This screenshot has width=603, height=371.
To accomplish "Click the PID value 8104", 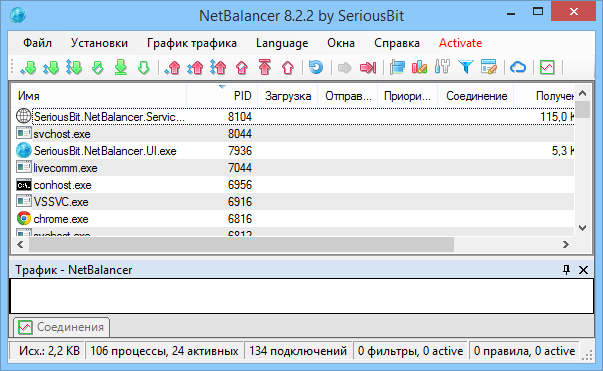I will (240, 116).
